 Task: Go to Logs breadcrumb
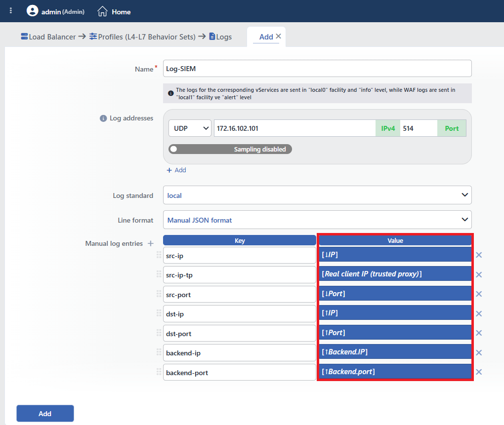(x=224, y=37)
